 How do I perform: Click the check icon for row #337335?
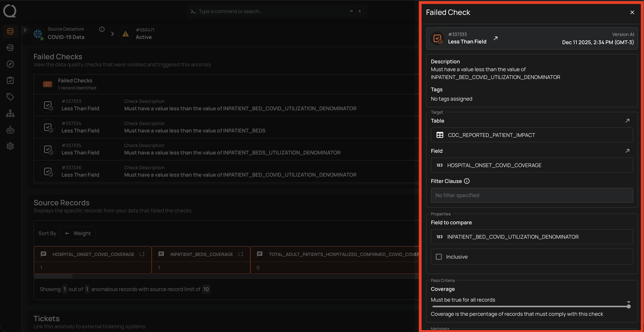48,149
